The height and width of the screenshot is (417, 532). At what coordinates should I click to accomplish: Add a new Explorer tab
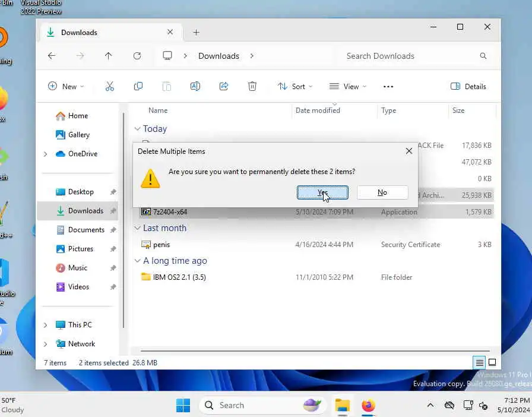tap(196, 33)
